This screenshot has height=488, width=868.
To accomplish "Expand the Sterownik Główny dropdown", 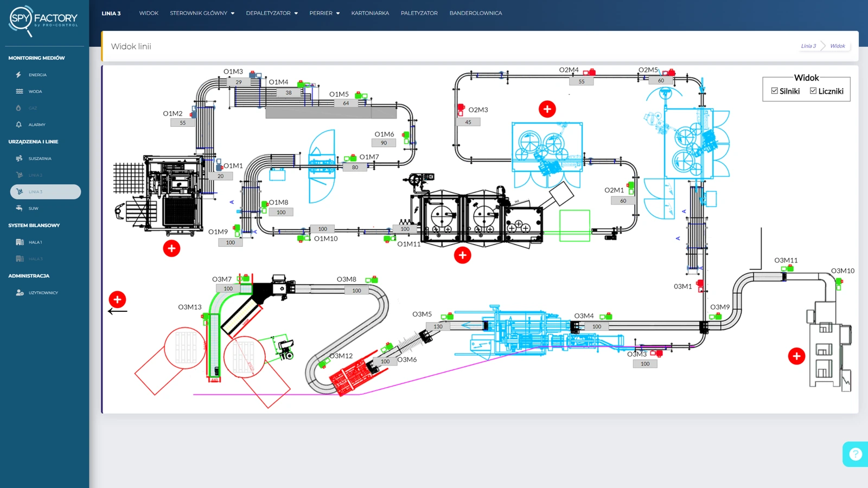I will 202,13.
